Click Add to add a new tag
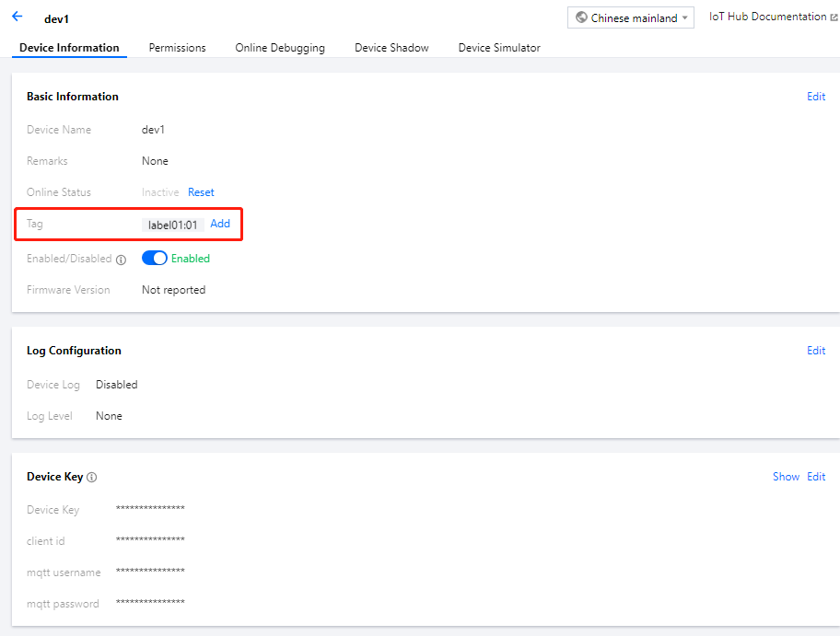This screenshot has height=636, width=840. coord(220,224)
